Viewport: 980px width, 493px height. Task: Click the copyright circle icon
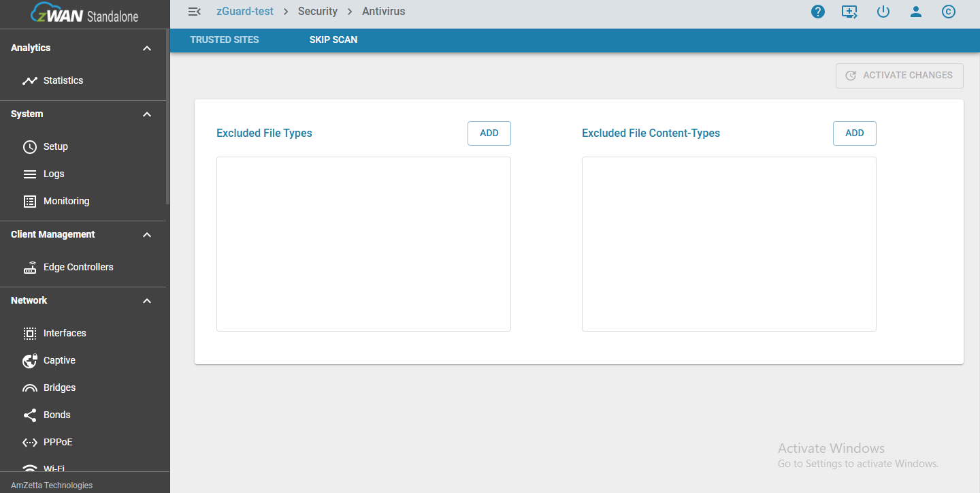(949, 12)
